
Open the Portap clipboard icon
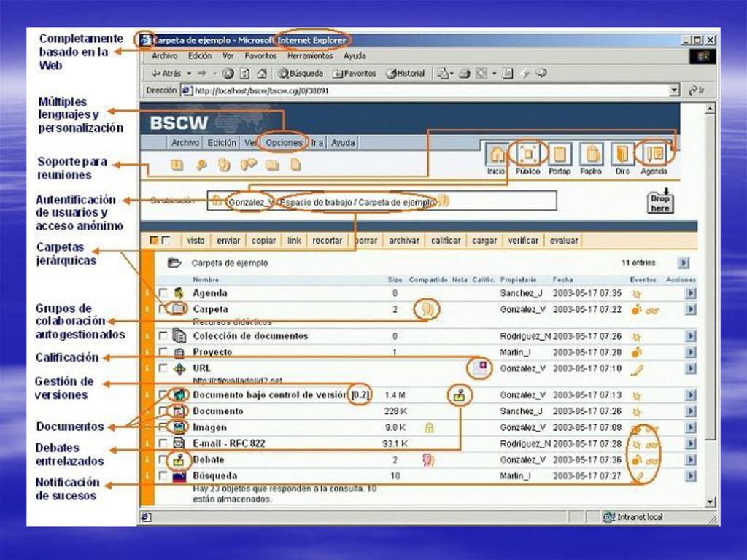point(560,155)
